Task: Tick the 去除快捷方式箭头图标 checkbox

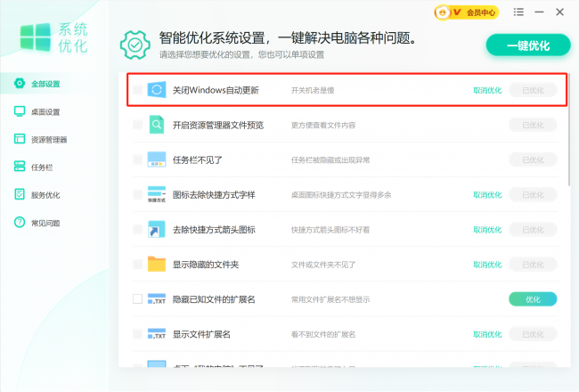Action: click(x=138, y=229)
